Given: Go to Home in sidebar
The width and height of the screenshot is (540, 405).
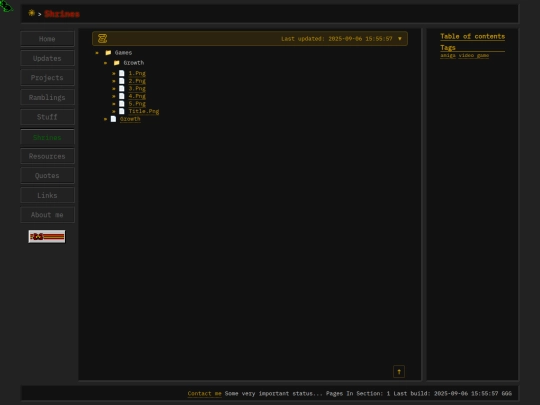Looking at the screenshot, I should tap(47, 39).
